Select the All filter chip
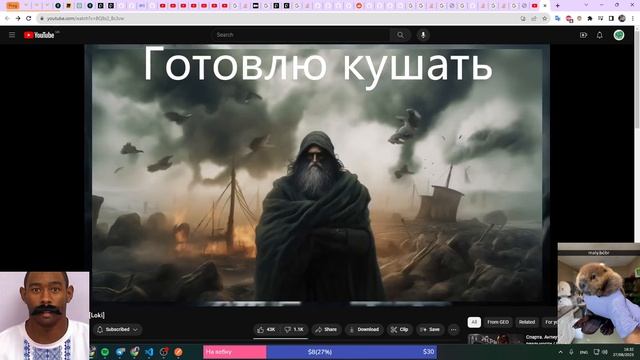The image size is (640, 360). tap(474, 322)
